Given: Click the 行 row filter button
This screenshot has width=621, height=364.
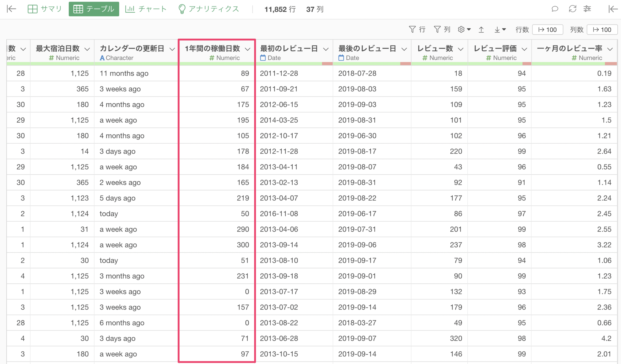Looking at the screenshot, I should [x=417, y=30].
